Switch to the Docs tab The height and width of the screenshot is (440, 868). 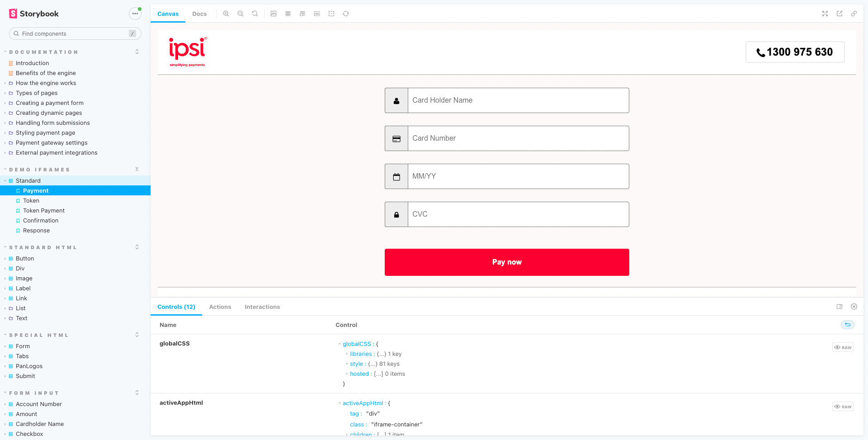click(199, 14)
